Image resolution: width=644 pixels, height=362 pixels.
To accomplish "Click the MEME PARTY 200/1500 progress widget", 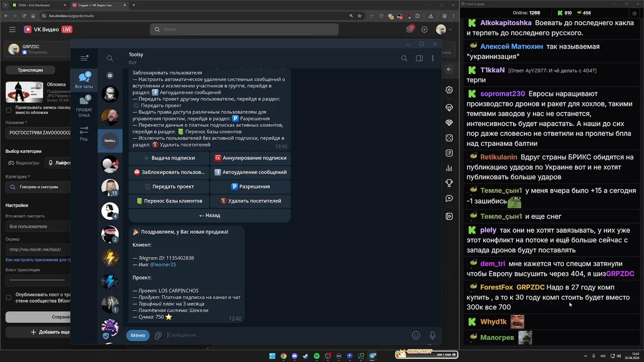I will [x=426, y=354].
